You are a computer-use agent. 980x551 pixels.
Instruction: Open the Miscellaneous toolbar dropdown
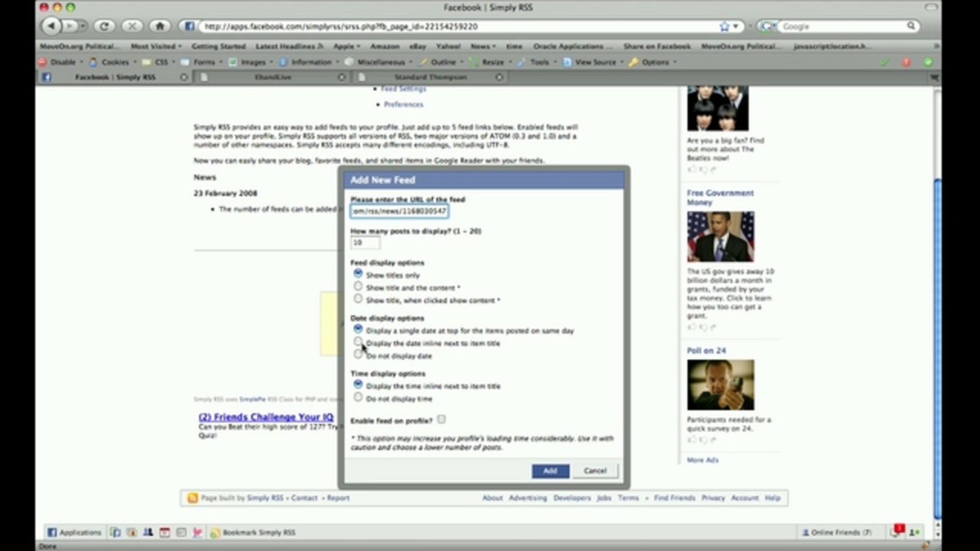point(380,62)
